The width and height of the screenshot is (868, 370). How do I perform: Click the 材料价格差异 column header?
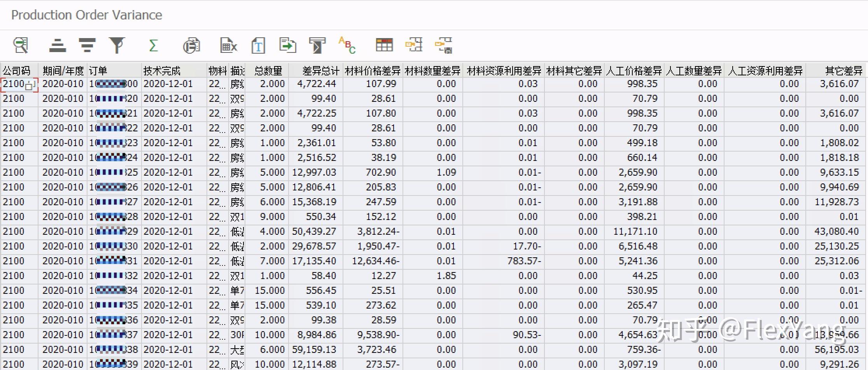pyautogui.click(x=373, y=71)
